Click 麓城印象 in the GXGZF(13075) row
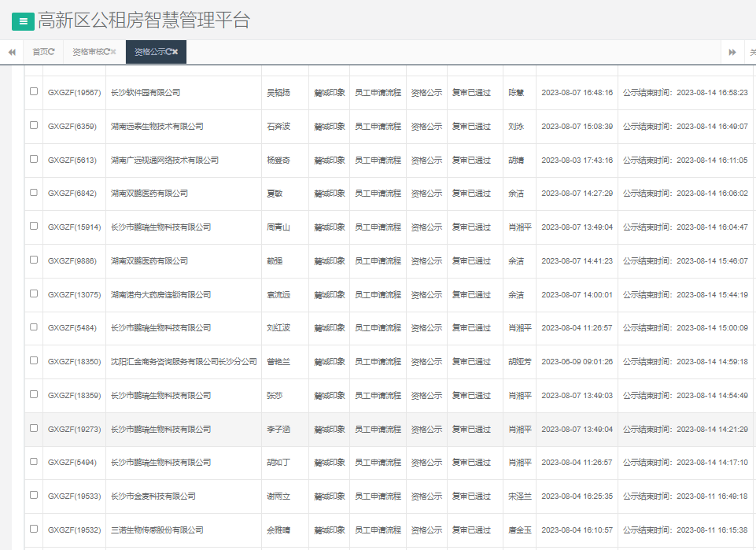756x550 pixels. point(330,294)
